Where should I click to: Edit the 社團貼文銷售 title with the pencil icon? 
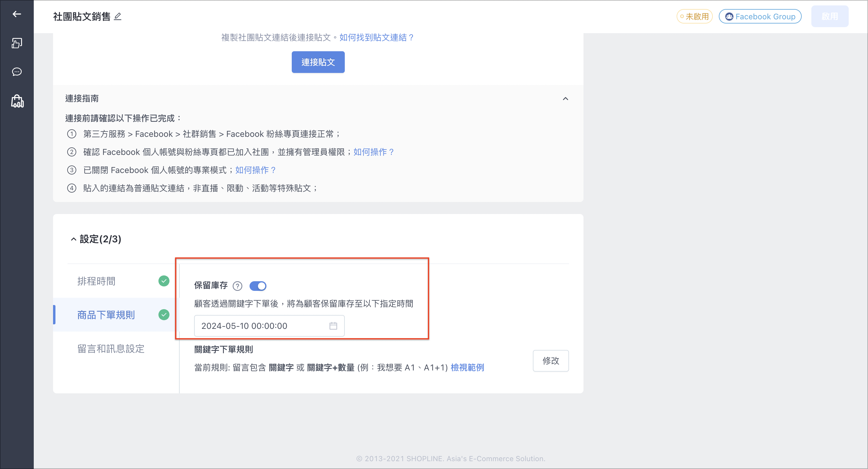pyautogui.click(x=118, y=17)
